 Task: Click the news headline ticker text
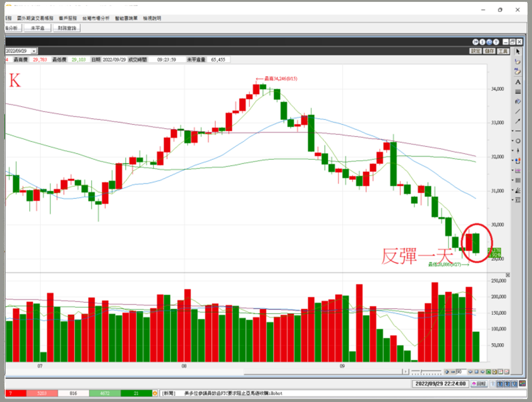233,393
